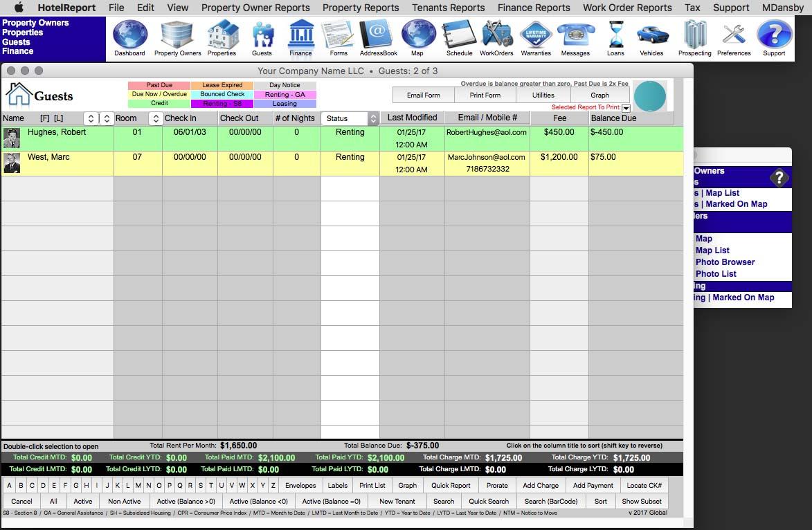Open the Apple menu
The image size is (812, 530).
pyautogui.click(x=19, y=7)
